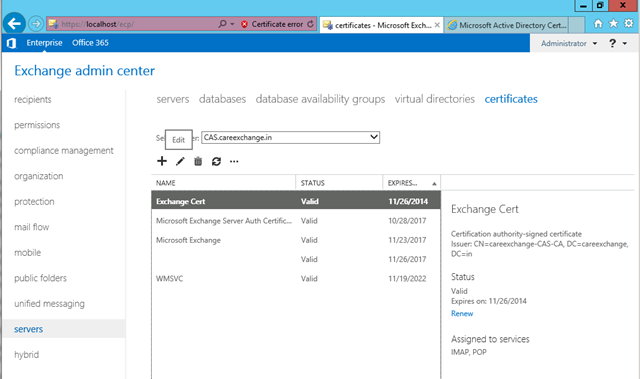Select Microsoft Exchange Server Auth Certificate row
The width and height of the screenshot is (640, 379).
coord(296,221)
